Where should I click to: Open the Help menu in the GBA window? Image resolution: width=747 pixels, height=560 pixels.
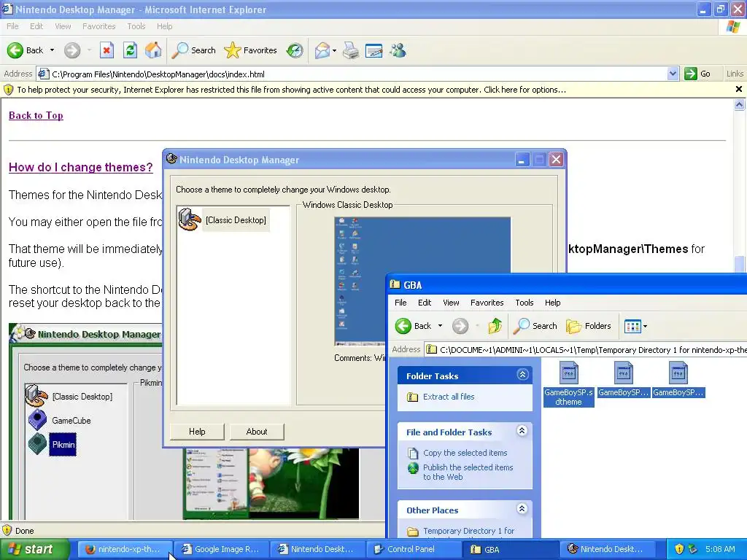(x=553, y=303)
